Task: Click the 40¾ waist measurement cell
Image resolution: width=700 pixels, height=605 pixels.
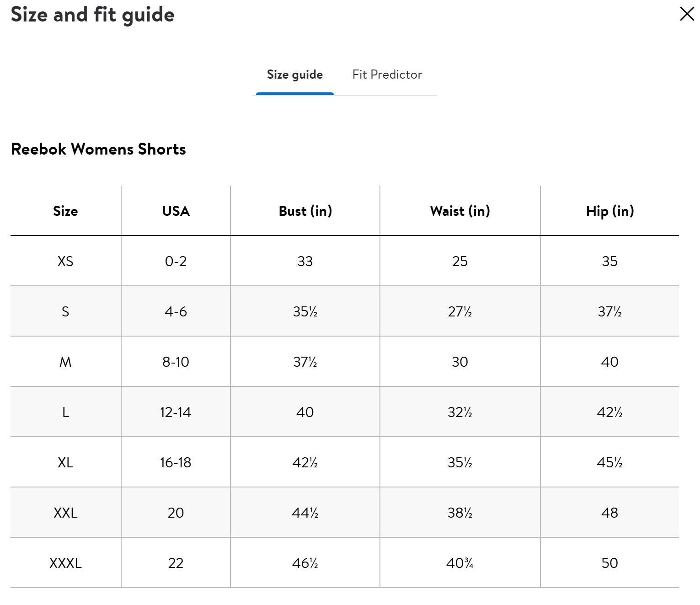Action: (x=460, y=563)
